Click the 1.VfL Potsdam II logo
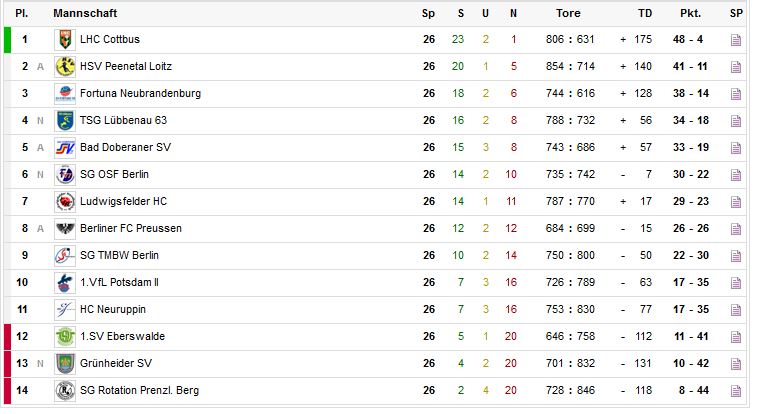This screenshot has height=414, width=758. point(65,283)
